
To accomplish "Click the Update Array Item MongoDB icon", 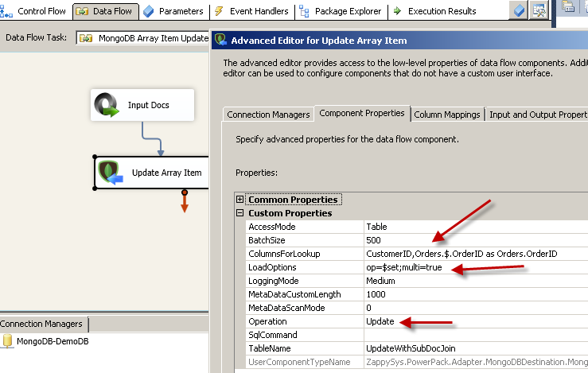I will [x=111, y=173].
